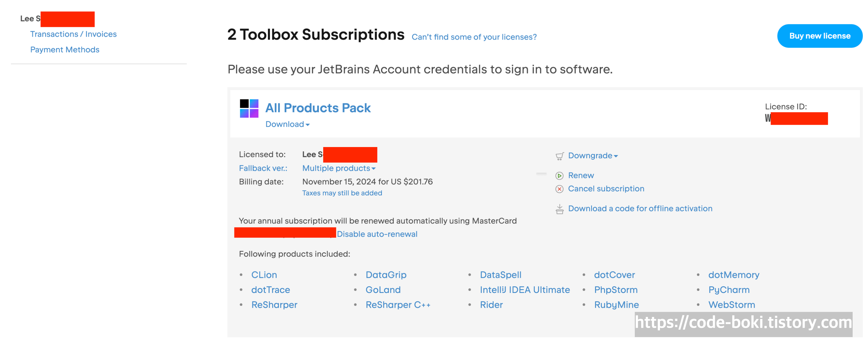Click the Disable auto-renewal link
Screen dimensions: 868x343
point(377,234)
